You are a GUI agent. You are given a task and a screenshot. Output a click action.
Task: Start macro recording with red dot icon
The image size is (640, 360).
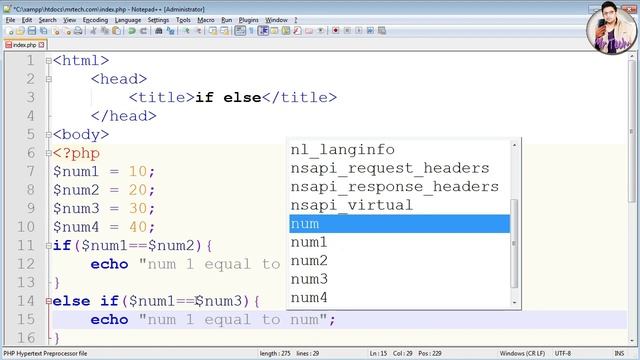click(336, 31)
